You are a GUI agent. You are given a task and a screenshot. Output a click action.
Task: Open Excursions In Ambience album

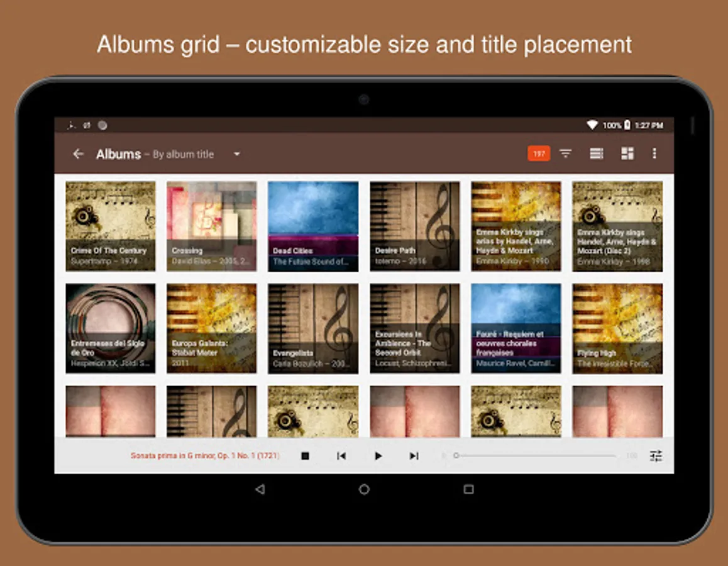click(414, 328)
